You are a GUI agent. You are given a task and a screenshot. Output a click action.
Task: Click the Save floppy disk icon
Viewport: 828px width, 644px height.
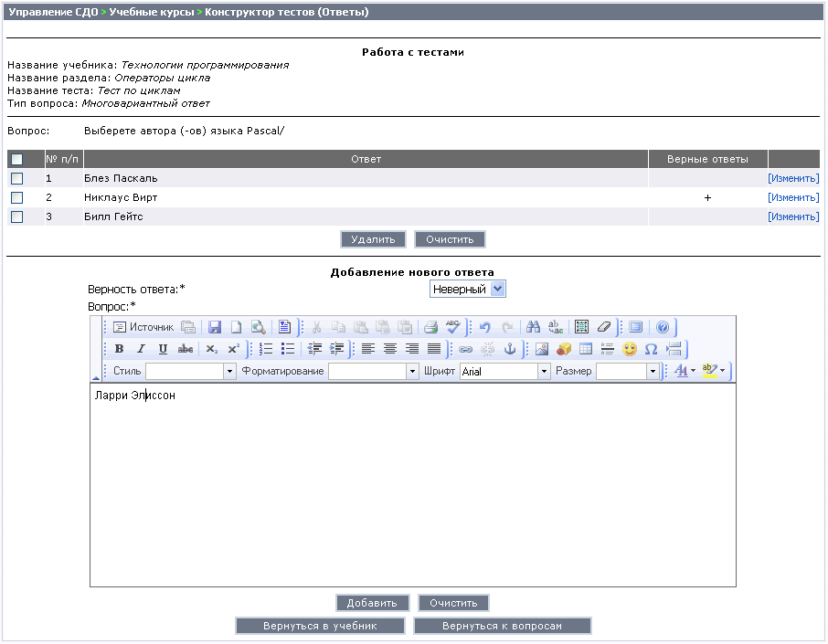pos(215,327)
